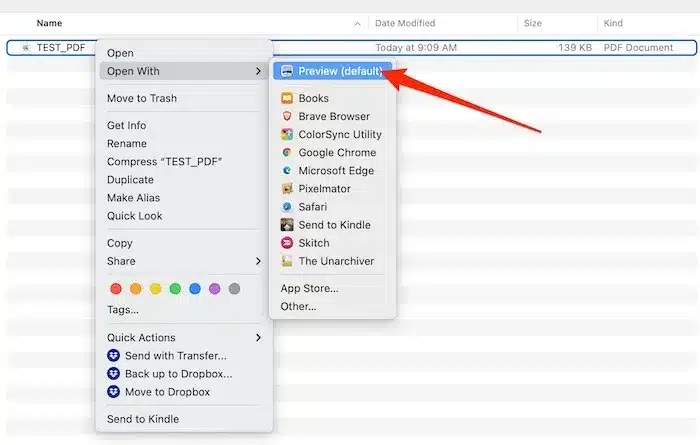Click the Skitch icon
The image size is (700, 445).
click(287, 243)
